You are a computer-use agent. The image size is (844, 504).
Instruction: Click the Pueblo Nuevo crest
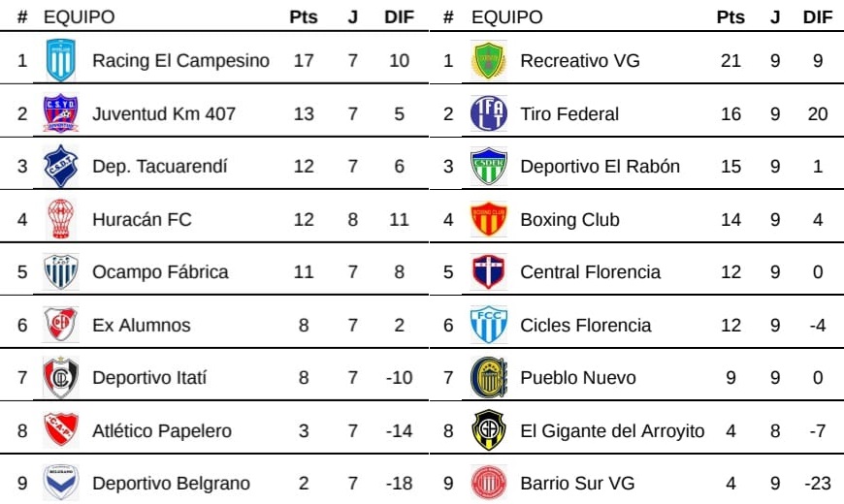click(x=488, y=377)
